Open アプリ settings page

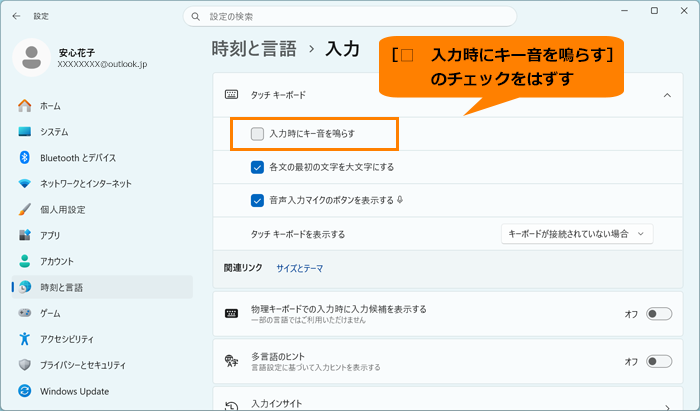(102, 235)
